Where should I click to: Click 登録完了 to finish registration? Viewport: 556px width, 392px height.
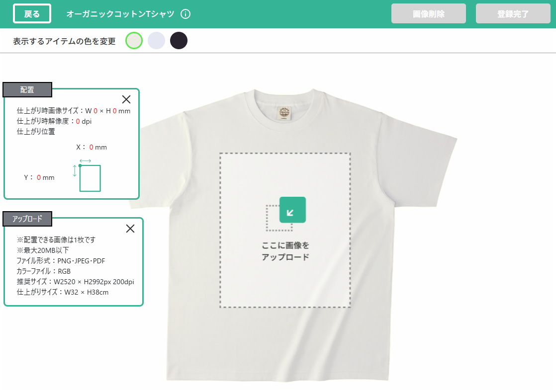pyautogui.click(x=513, y=14)
